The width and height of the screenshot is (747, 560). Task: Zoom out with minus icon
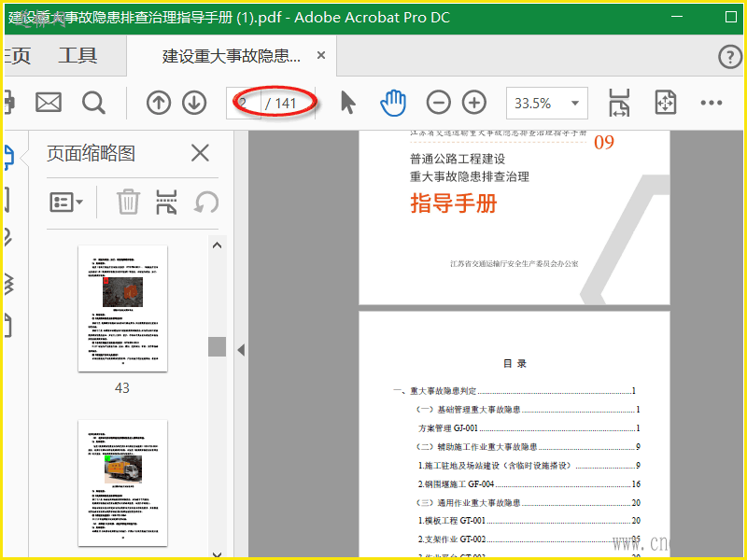click(x=438, y=103)
